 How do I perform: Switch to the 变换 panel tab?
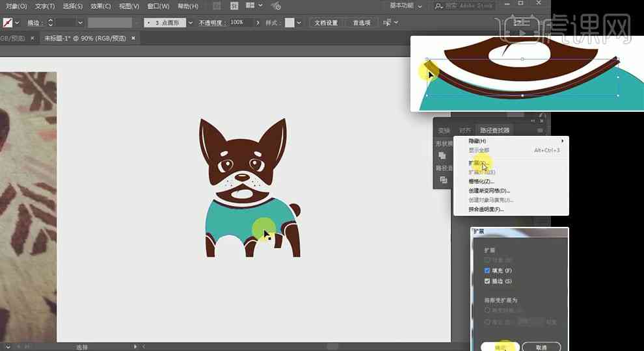point(444,130)
